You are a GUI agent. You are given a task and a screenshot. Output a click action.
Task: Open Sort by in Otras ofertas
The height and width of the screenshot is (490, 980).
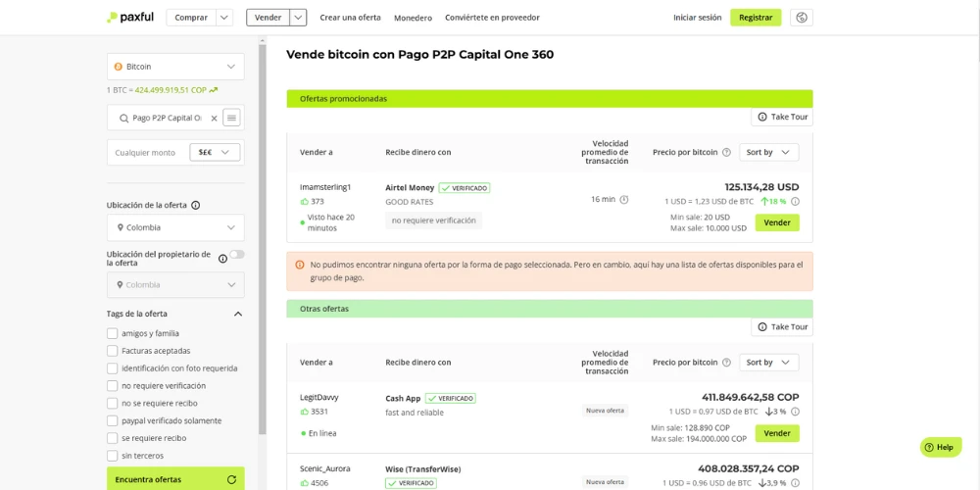coord(768,363)
